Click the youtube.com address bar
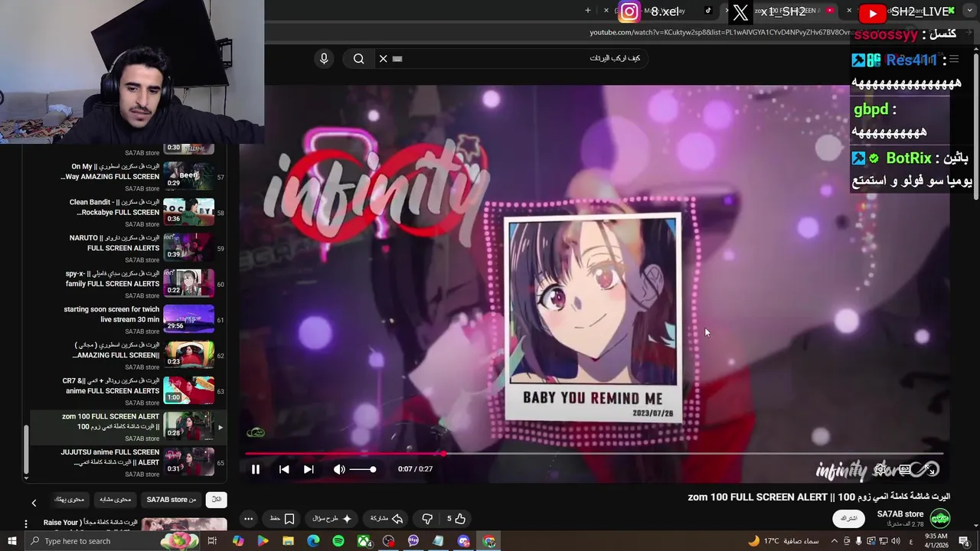Screen dimensions: 980x551 (720, 32)
